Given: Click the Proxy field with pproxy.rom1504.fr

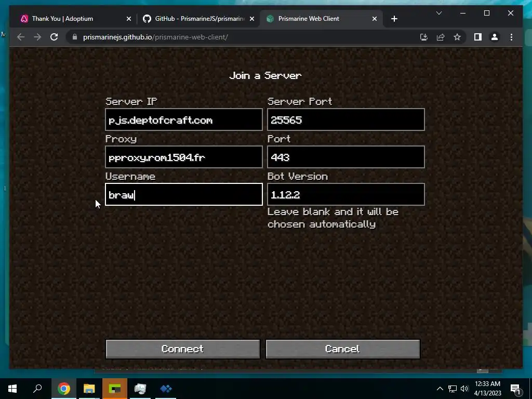Looking at the screenshot, I should [183, 157].
